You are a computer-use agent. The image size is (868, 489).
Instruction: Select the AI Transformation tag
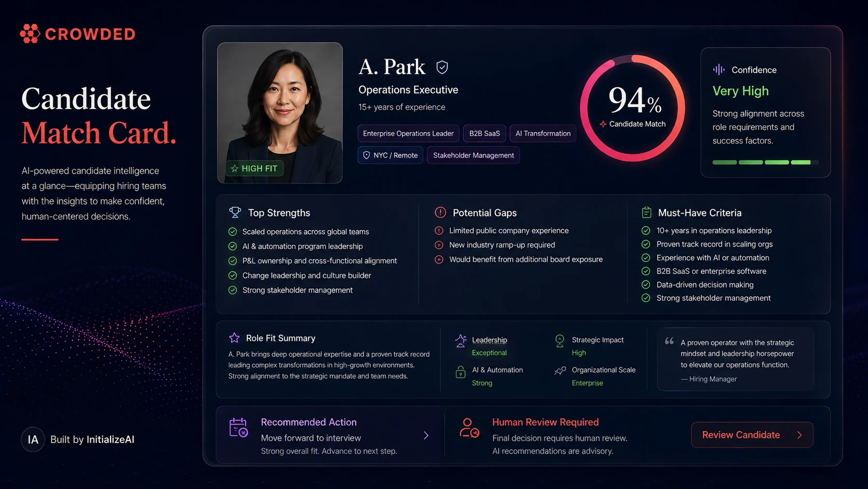pos(543,134)
